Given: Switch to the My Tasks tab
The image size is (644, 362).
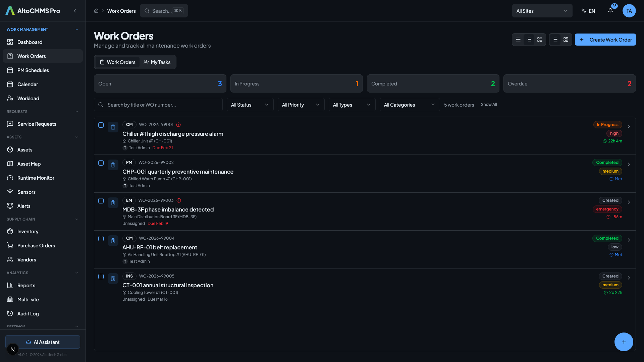Looking at the screenshot, I should [157, 62].
